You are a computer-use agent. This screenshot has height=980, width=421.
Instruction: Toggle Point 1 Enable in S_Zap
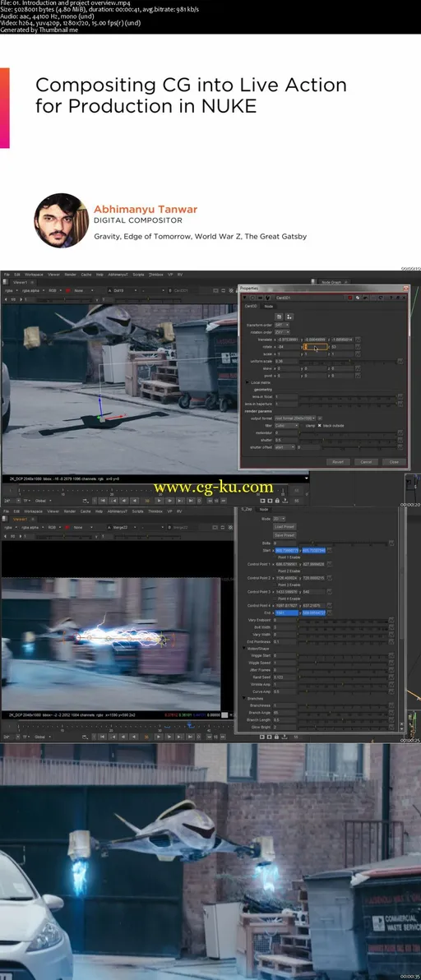click(x=275, y=557)
